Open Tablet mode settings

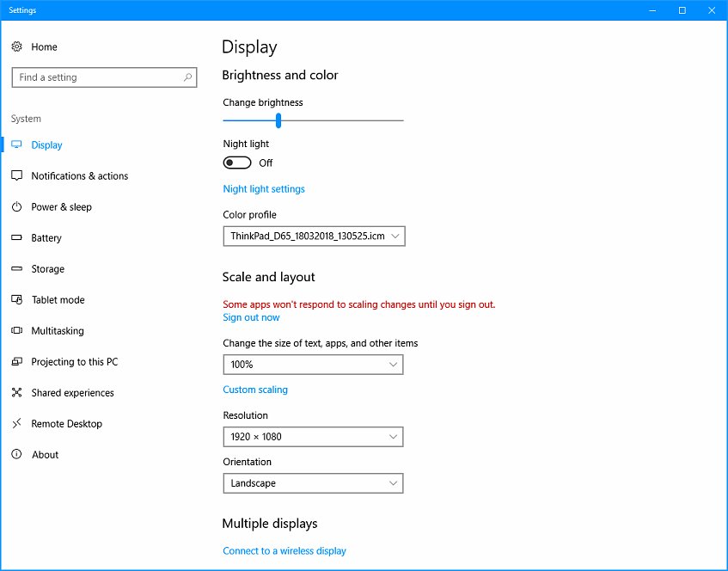[x=58, y=299]
